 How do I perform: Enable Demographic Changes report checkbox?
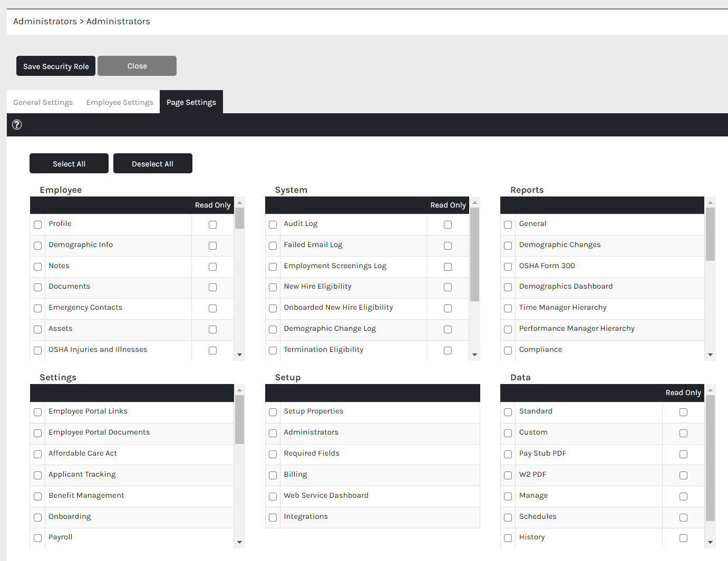pos(508,245)
